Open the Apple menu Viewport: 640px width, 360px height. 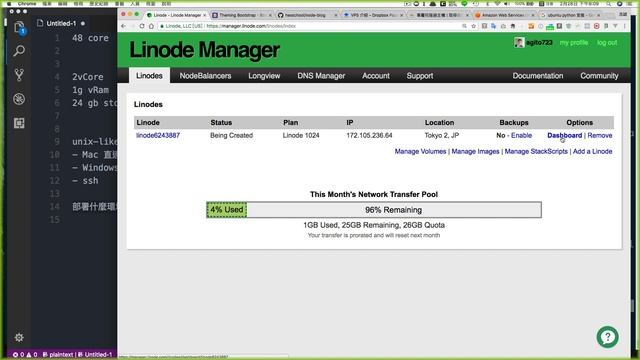coord(9,3)
